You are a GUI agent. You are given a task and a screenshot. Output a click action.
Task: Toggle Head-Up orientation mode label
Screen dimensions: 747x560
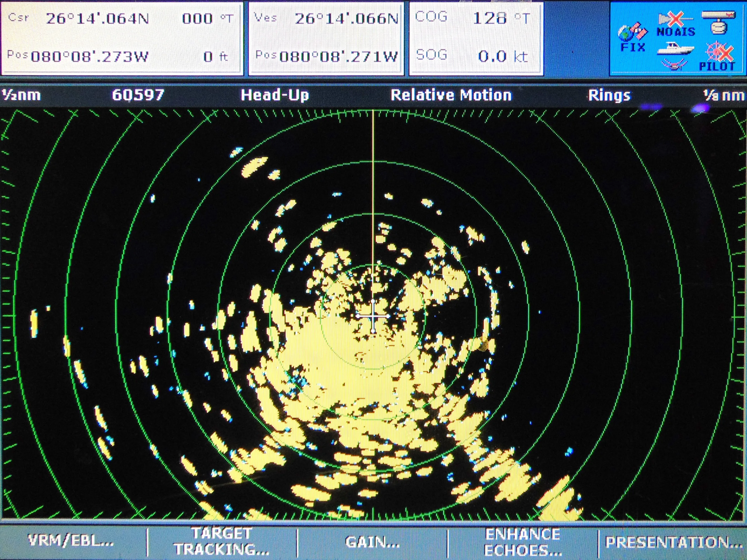(275, 95)
